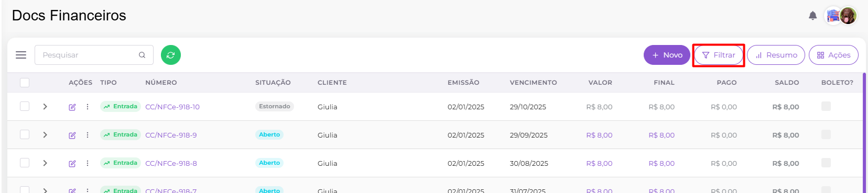Open the Filtrar filter button

click(719, 55)
